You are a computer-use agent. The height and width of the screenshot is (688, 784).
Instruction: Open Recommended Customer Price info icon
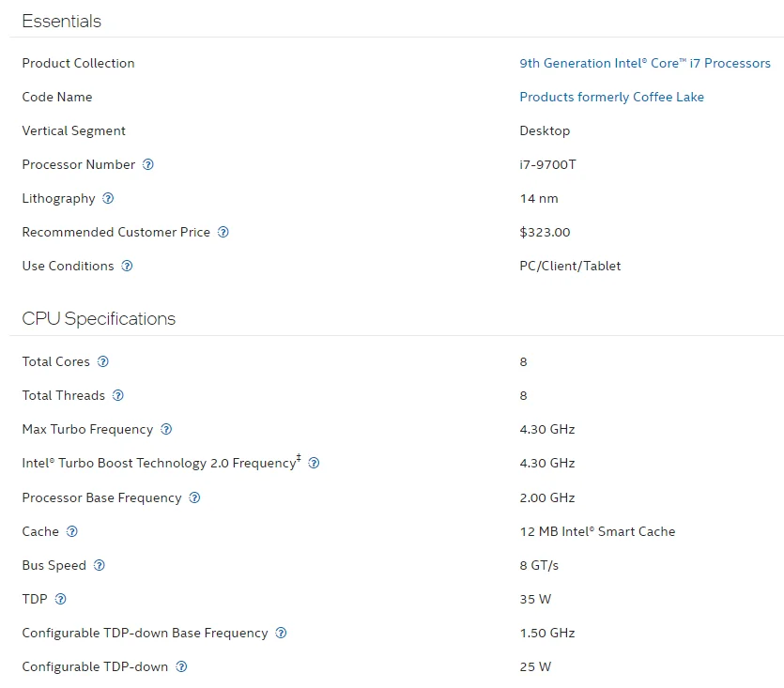(223, 232)
